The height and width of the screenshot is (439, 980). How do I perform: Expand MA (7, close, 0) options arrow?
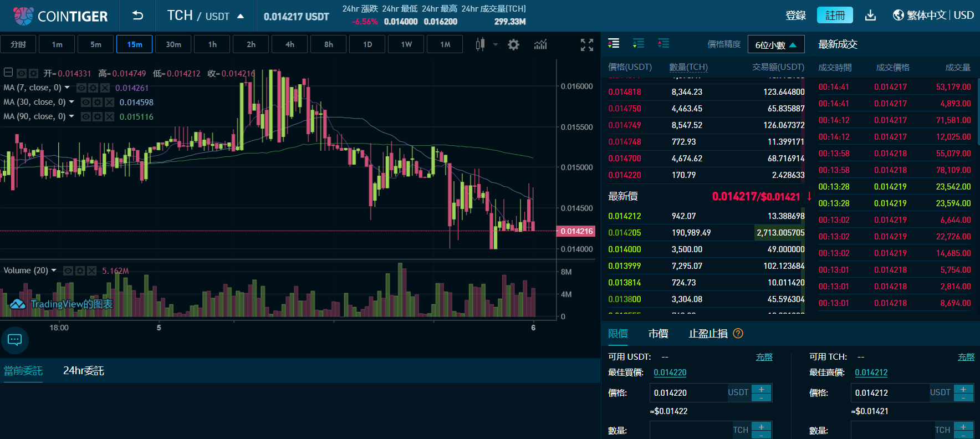click(x=67, y=88)
